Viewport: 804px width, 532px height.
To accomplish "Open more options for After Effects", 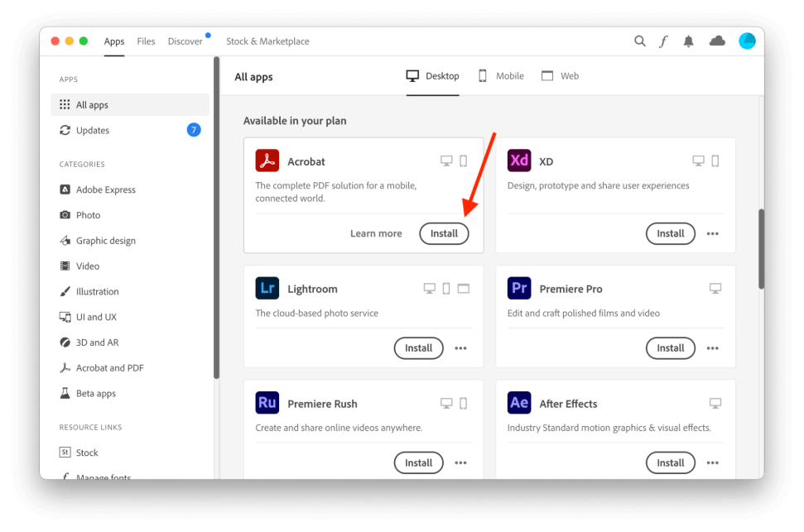I will pyautogui.click(x=712, y=463).
